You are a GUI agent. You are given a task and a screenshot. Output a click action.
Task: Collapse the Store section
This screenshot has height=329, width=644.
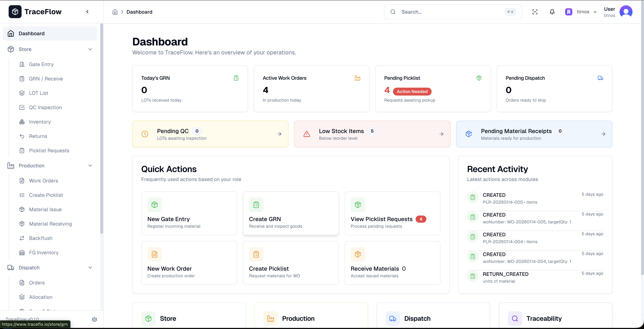click(90, 49)
